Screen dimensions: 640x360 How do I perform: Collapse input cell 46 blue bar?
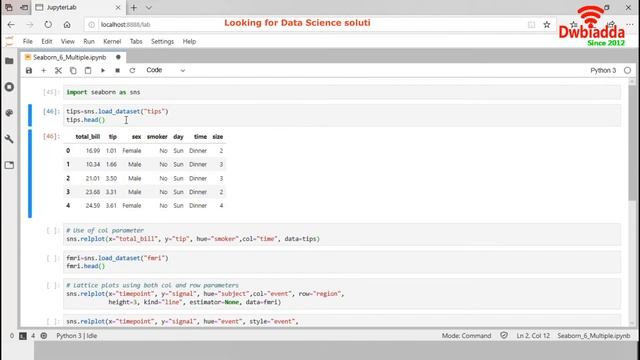pyautogui.click(x=30, y=115)
